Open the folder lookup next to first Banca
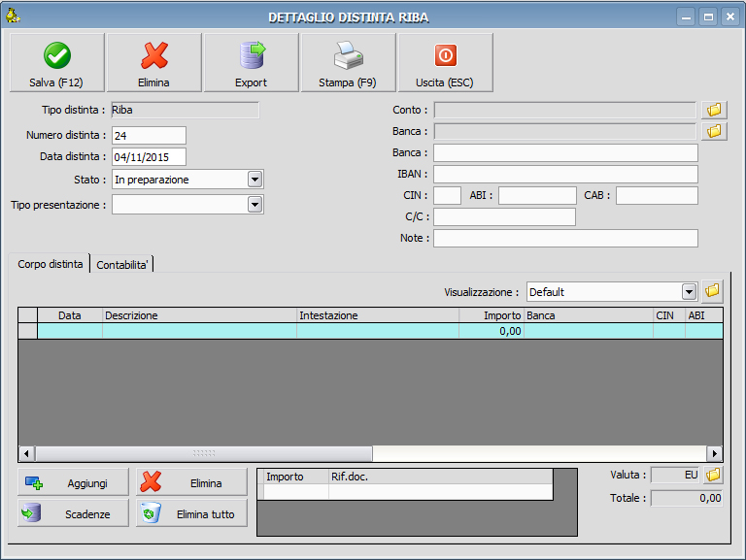Image resolution: width=746 pixels, height=560 pixels. pos(714,131)
